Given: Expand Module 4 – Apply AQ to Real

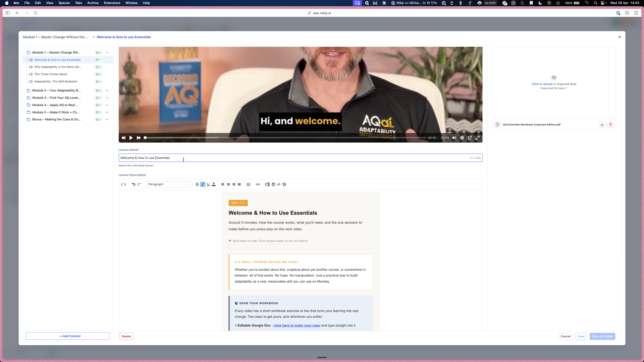Looking at the screenshot, I should [107, 105].
